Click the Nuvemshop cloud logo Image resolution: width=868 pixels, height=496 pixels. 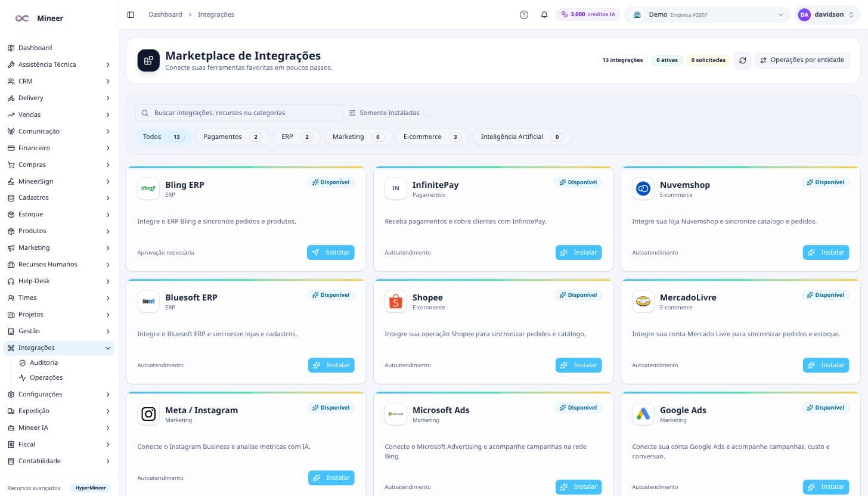(x=643, y=188)
